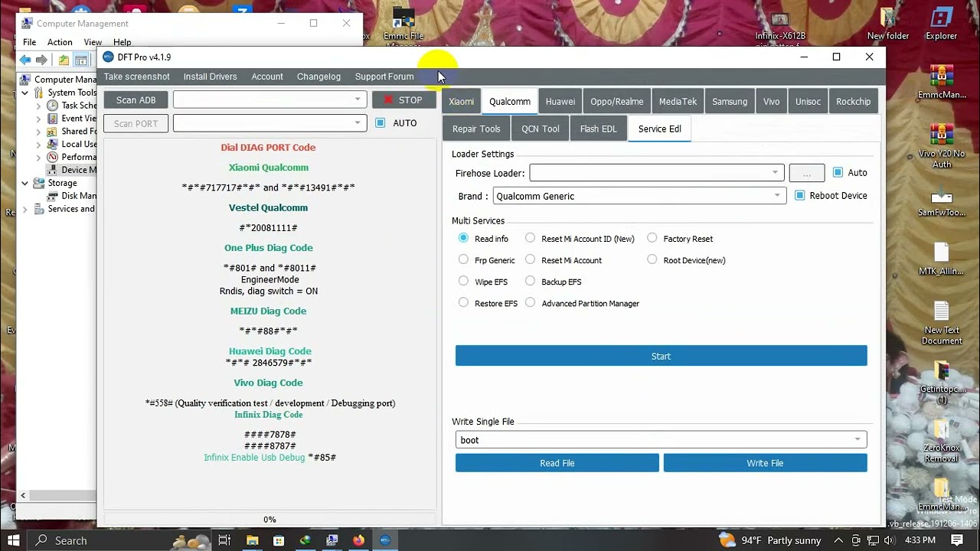Select the Frp Generic option
Viewport: 980px width, 551px height.
[463, 259]
